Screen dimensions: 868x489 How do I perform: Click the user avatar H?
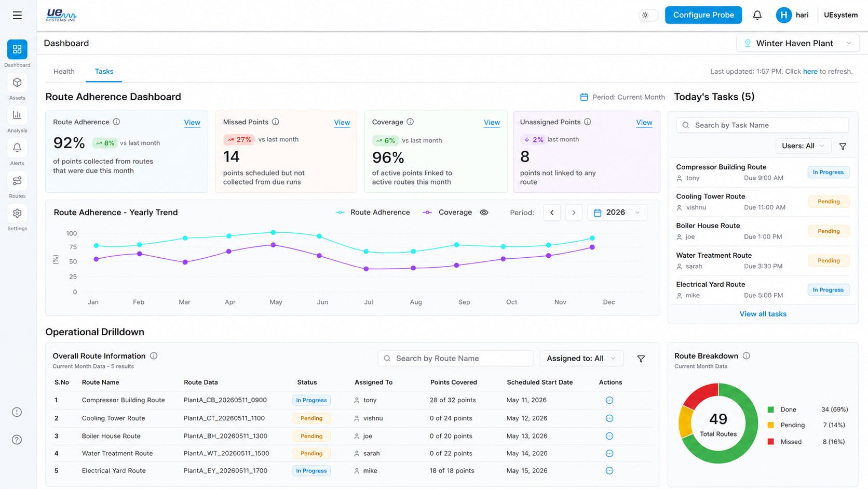783,15
